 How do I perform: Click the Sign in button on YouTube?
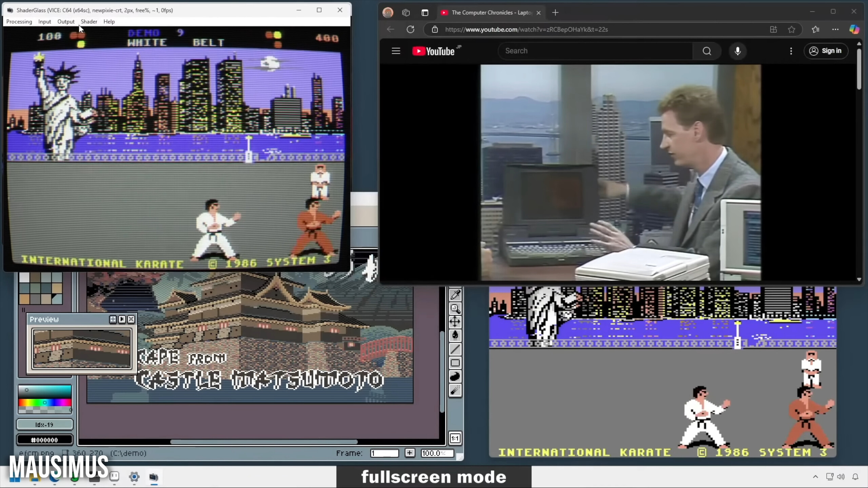point(826,51)
